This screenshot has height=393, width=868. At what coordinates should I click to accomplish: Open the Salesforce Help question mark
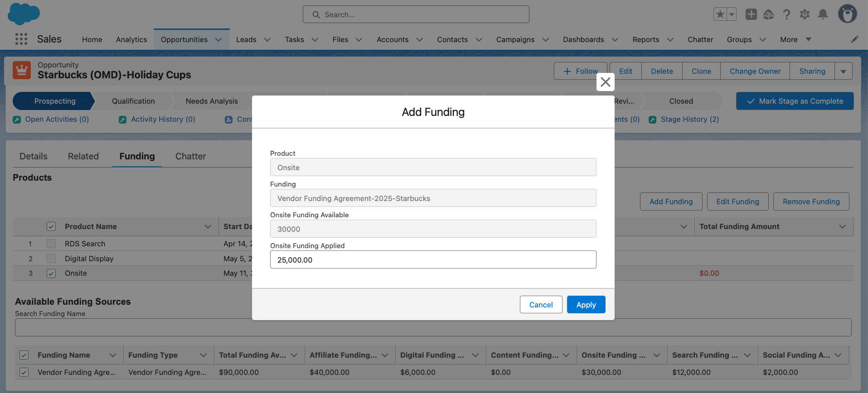click(x=787, y=14)
